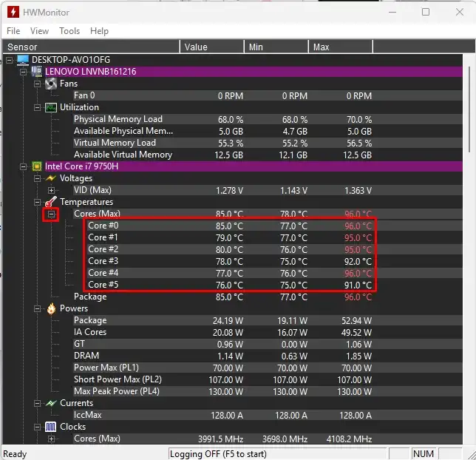The width and height of the screenshot is (476, 460).
Task: Click the Voltages lightning bolt icon
Action: click(51, 178)
